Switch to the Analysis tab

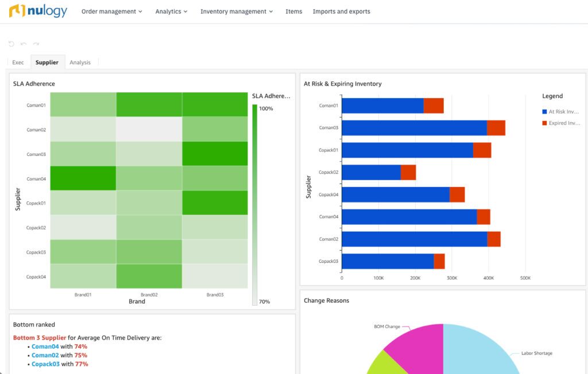(80, 62)
